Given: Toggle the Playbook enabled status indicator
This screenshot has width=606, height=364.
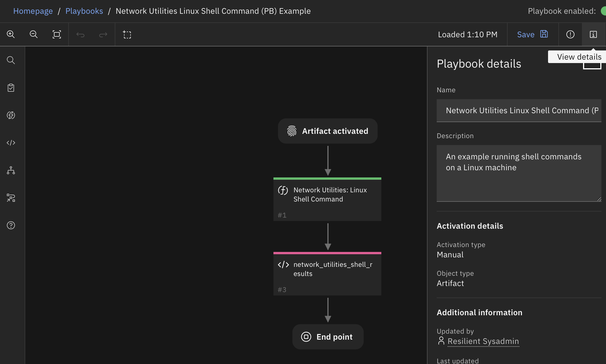Looking at the screenshot, I should [603, 11].
